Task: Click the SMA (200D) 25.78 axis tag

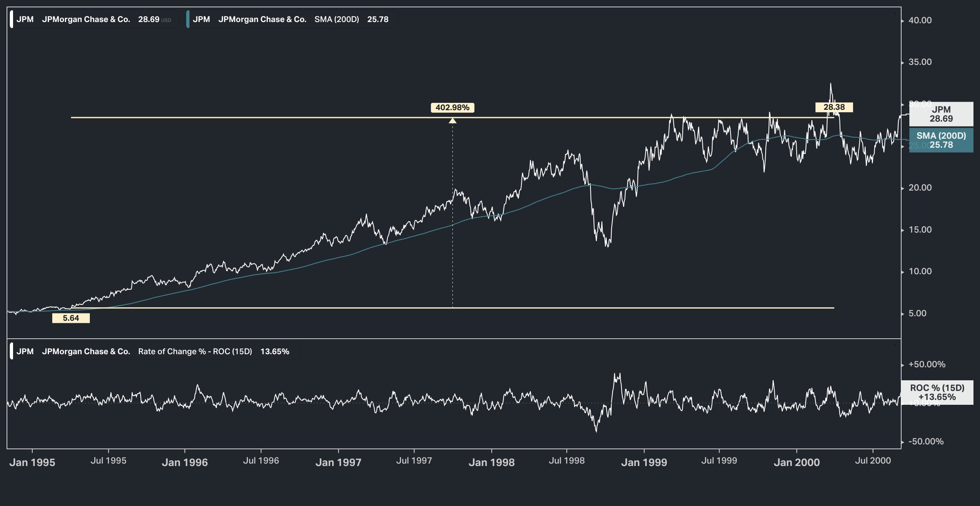Action: [941, 140]
